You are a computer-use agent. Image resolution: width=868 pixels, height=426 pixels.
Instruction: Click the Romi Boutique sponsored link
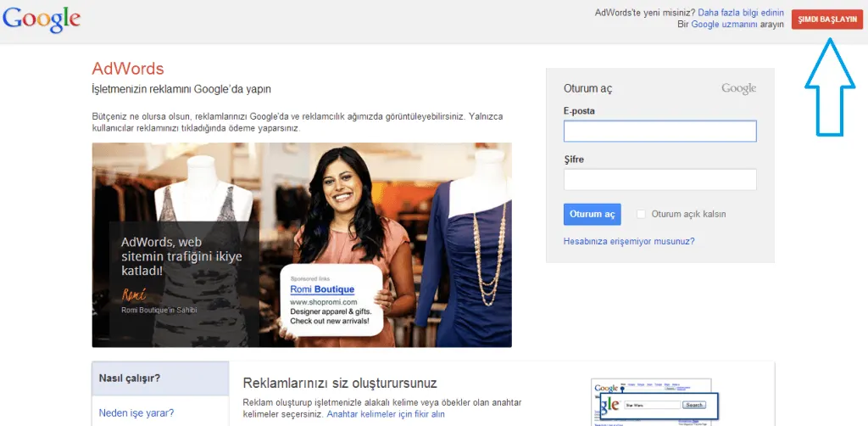[x=322, y=289]
